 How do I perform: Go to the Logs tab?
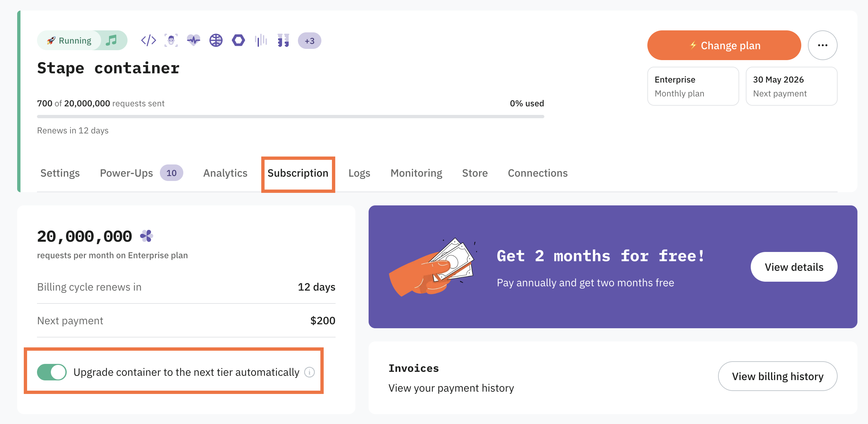coord(359,173)
